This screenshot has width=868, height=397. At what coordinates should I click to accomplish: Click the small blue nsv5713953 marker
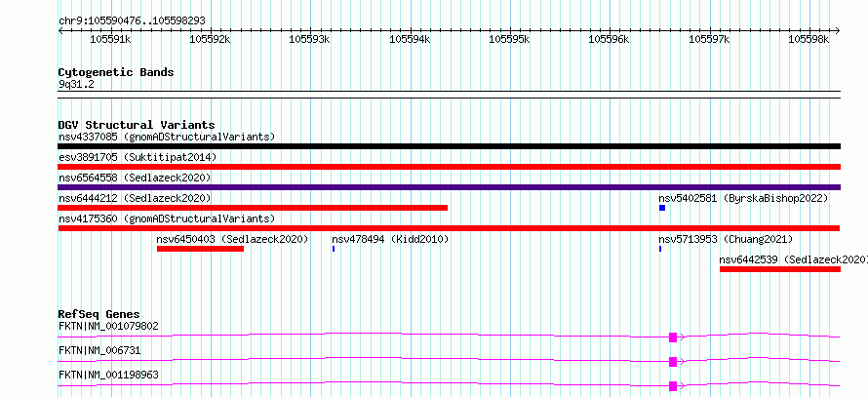tap(660, 249)
